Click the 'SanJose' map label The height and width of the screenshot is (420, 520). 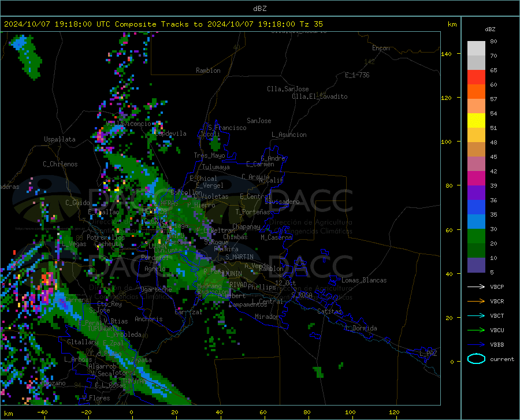(259, 121)
